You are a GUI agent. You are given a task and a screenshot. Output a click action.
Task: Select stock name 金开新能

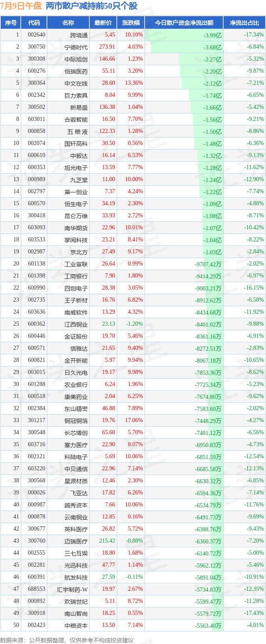click(76, 361)
